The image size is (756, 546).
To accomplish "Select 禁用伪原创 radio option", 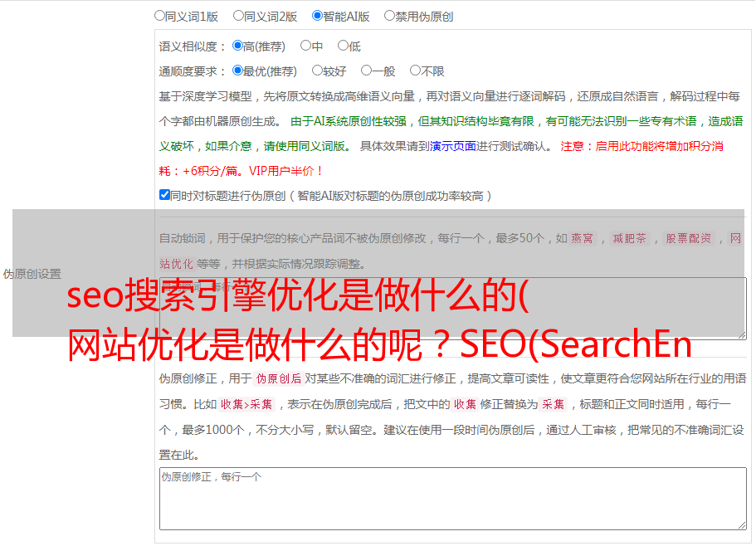I will 389,16.
